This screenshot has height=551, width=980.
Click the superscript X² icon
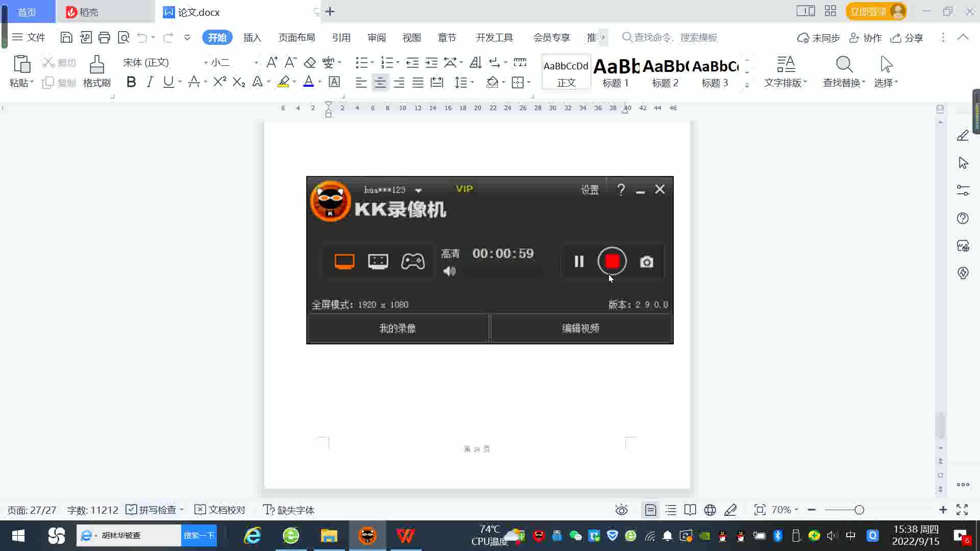pos(219,82)
